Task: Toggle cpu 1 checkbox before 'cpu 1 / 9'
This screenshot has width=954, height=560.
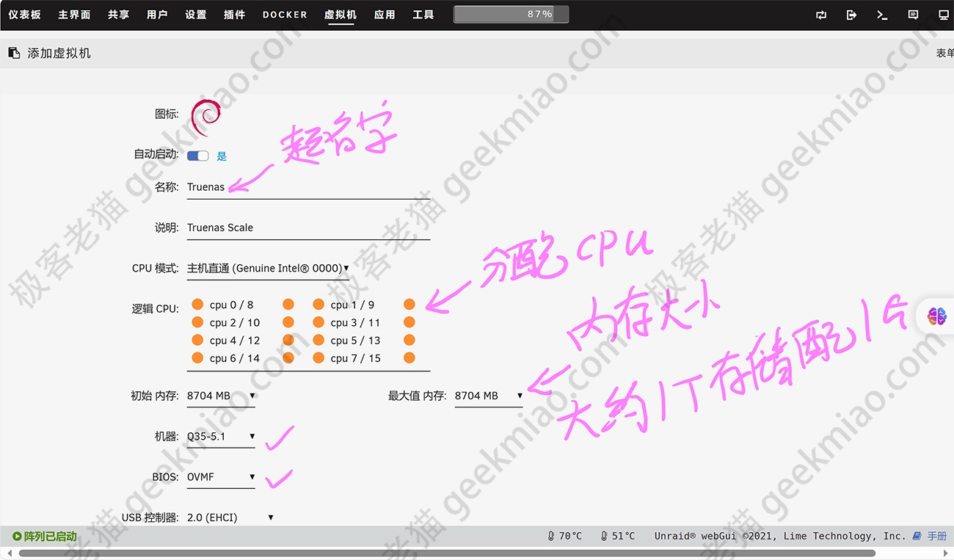Action: coord(318,304)
